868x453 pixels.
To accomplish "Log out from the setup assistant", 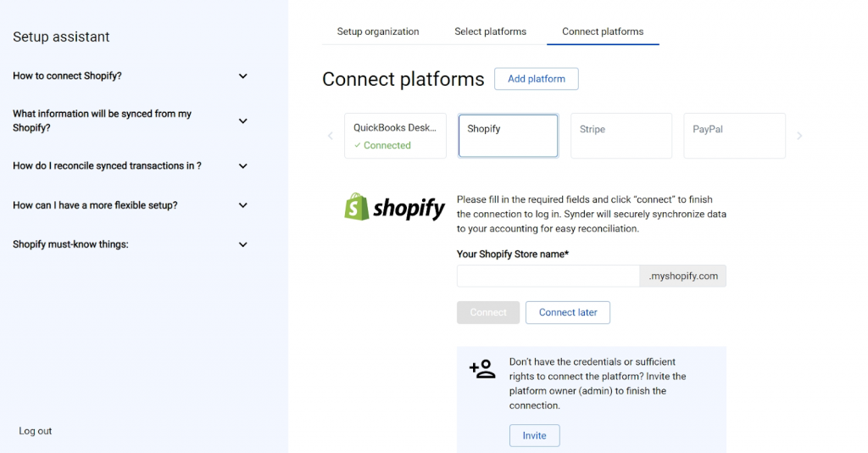I will [x=36, y=431].
